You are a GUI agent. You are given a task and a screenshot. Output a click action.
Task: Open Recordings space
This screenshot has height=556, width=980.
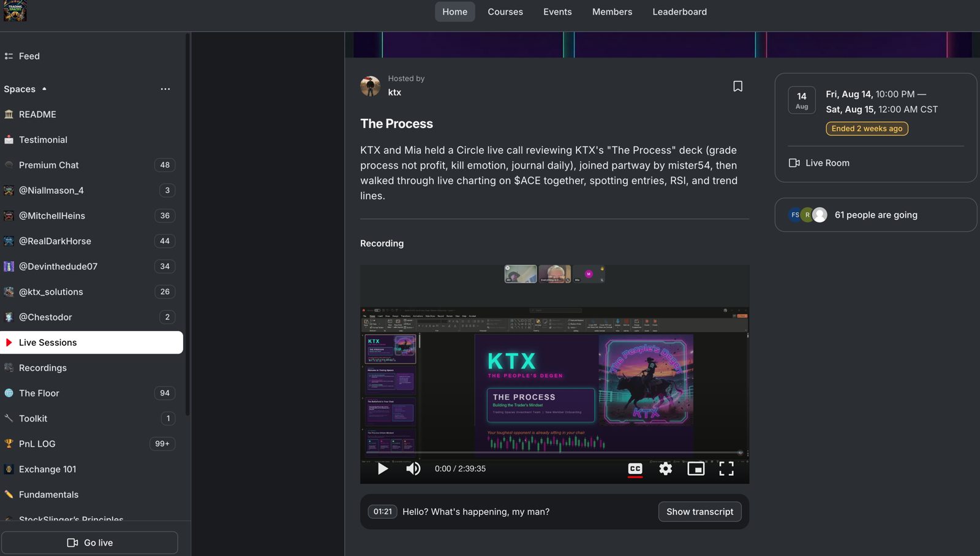pos(92,368)
